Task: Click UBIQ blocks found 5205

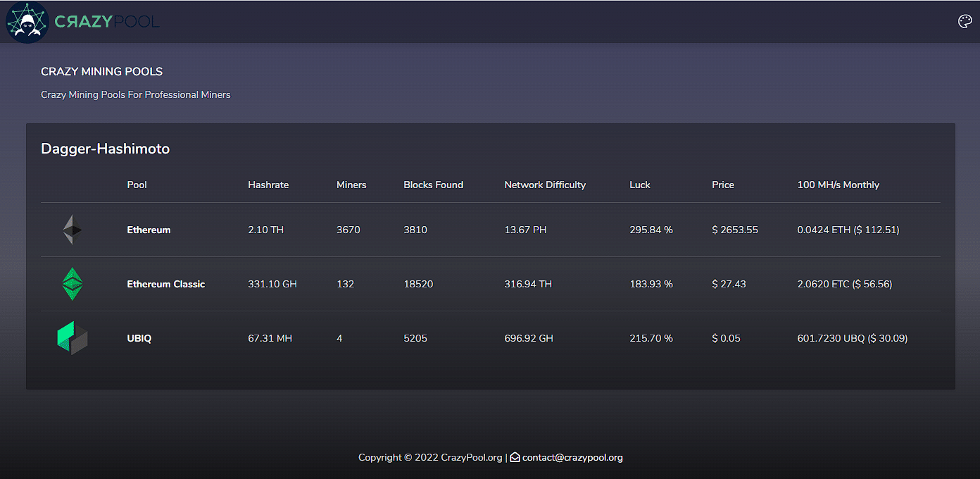Action: pyautogui.click(x=415, y=338)
